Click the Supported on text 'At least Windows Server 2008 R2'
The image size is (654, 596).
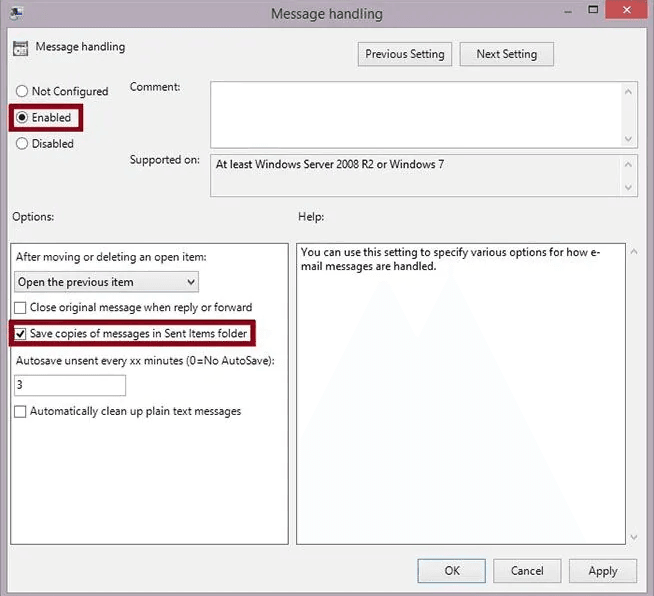[x=330, y=164]
